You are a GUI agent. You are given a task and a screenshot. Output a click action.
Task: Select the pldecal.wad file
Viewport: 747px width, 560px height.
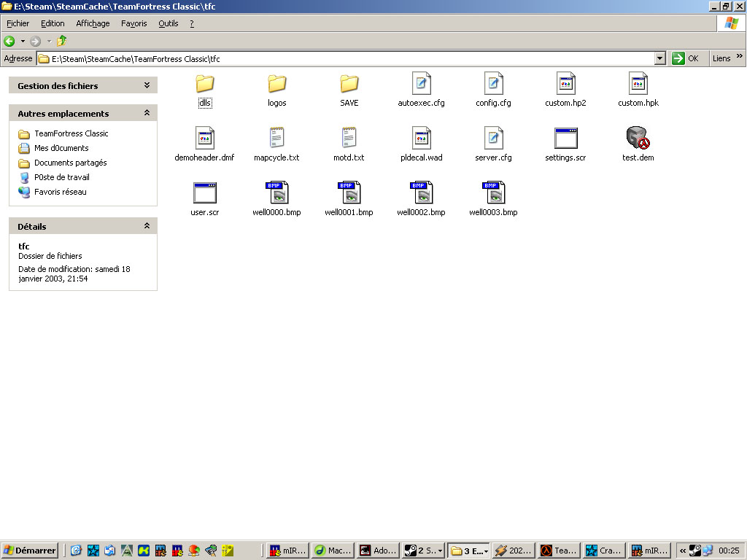click(x=421, y=144)
